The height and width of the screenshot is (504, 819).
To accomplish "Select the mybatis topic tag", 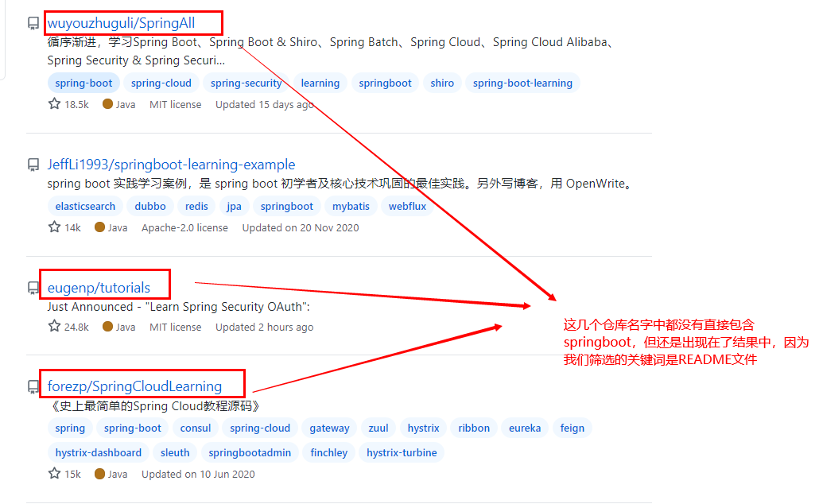I will pos(351,207).
